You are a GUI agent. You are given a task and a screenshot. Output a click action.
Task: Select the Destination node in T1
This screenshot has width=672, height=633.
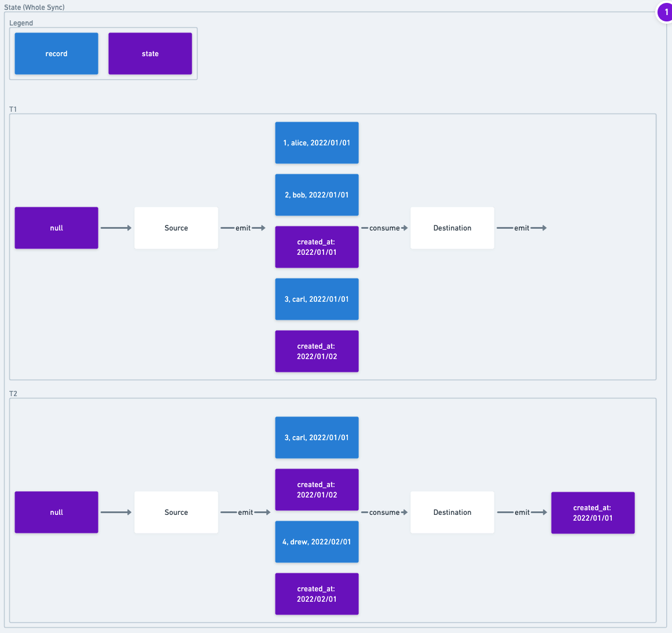pos(452,228)
